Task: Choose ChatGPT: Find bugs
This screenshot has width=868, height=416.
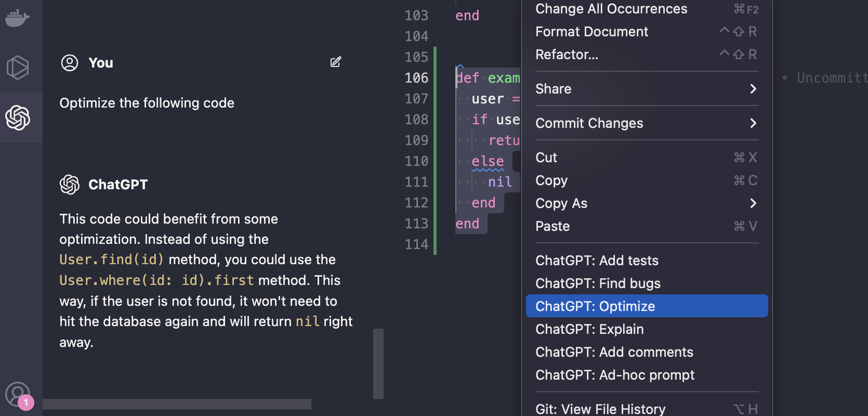Action: [x=598, y=283]
